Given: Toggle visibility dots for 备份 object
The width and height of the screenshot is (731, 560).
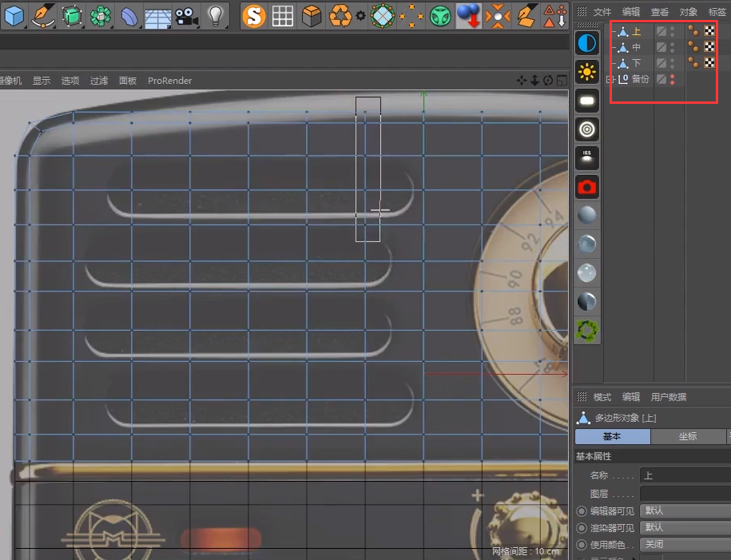Looking at the screenshot, I should point(673,79).
